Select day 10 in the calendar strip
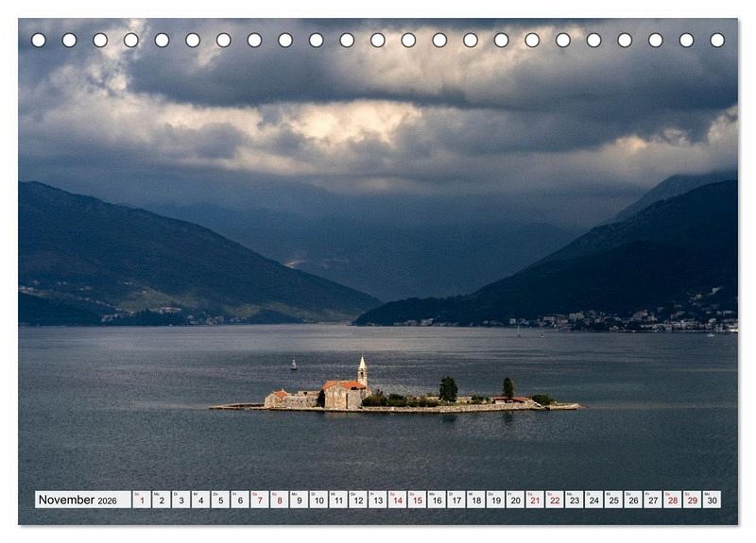 (x=318, y=500)
